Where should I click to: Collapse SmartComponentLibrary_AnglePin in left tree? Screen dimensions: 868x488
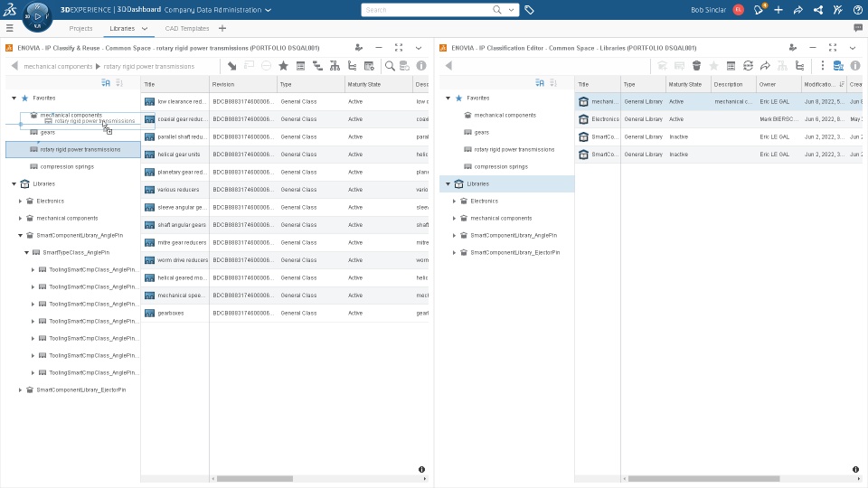click(21, 235)
